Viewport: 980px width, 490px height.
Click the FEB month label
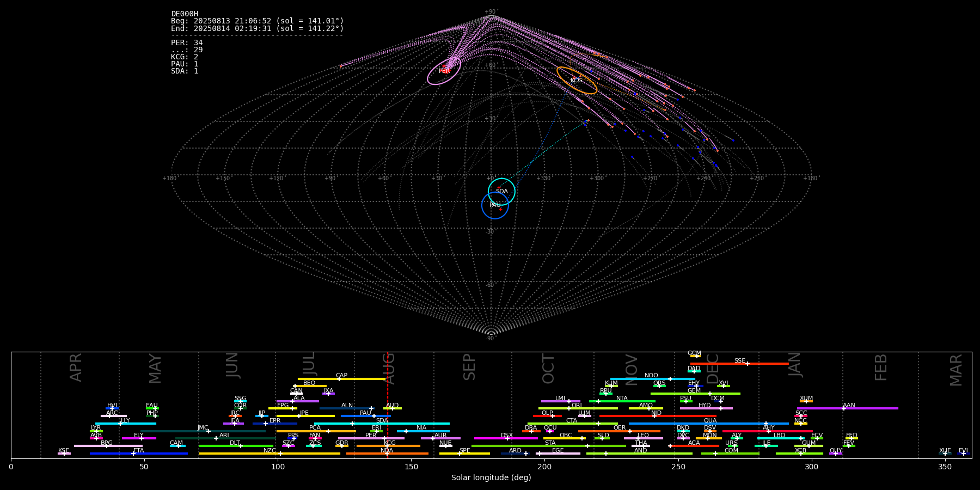(x=881, y=367)
